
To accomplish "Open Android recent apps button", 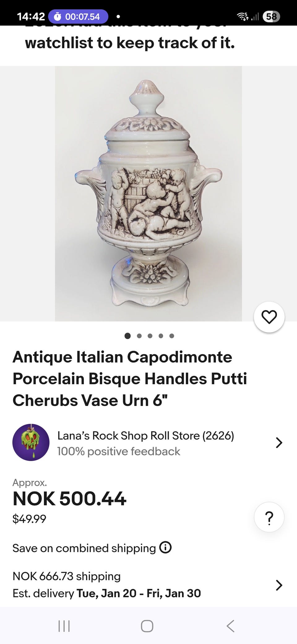I will click(64, 626).
